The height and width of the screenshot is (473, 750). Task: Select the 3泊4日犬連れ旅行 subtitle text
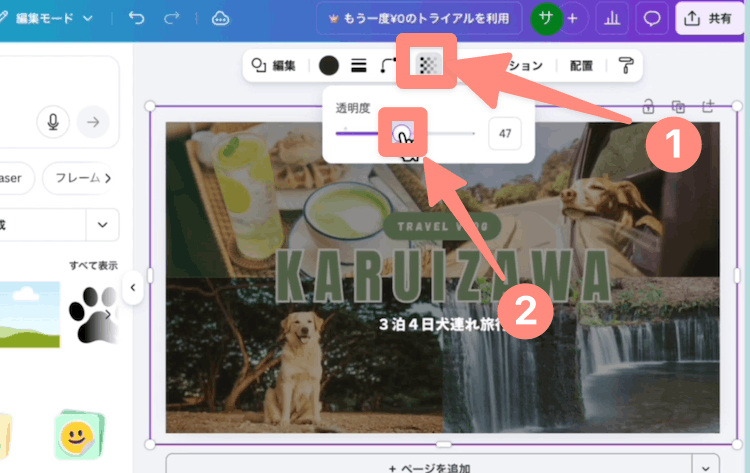pos(442,324)
